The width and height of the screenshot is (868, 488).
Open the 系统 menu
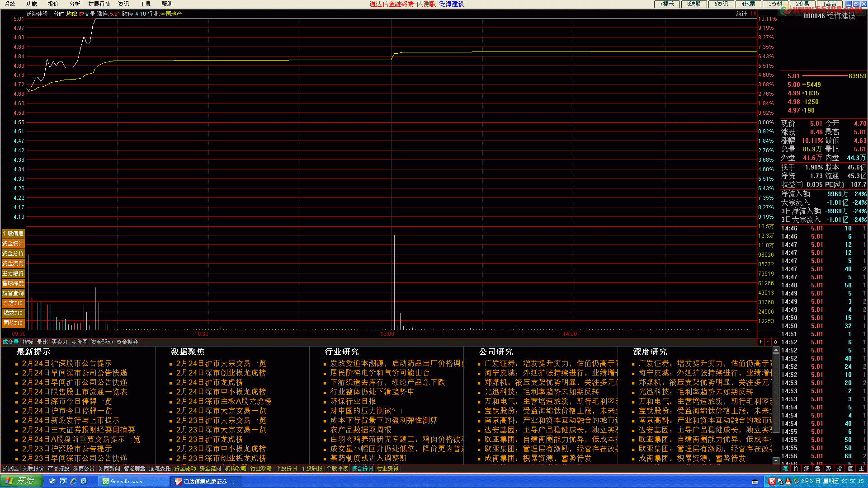tap(9, 4)
